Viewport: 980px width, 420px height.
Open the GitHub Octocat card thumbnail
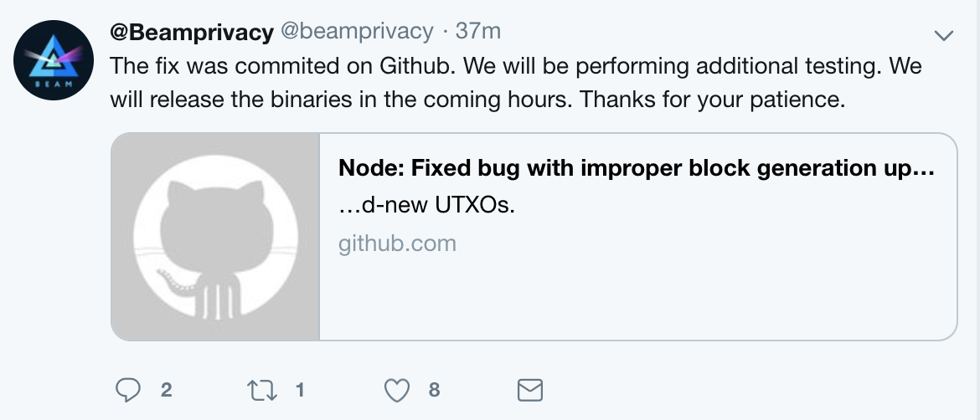(x=215, y=237)
